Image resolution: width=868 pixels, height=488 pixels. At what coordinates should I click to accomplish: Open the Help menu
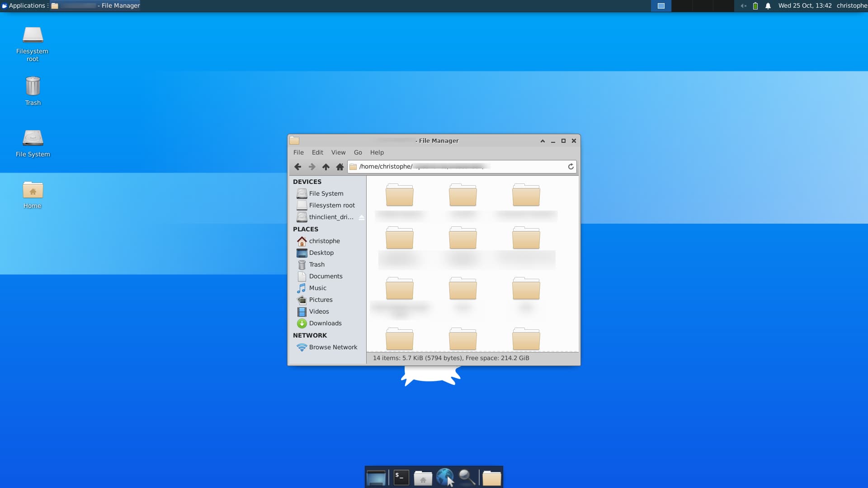[x=377, y=152]
